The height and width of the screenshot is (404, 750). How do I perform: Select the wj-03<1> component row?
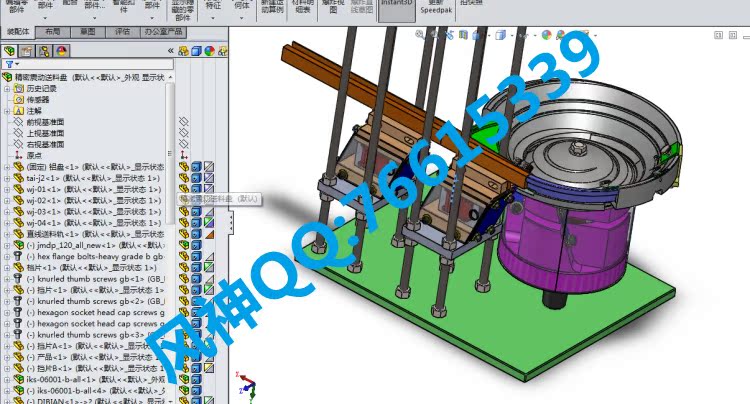(x=93, y=211)
